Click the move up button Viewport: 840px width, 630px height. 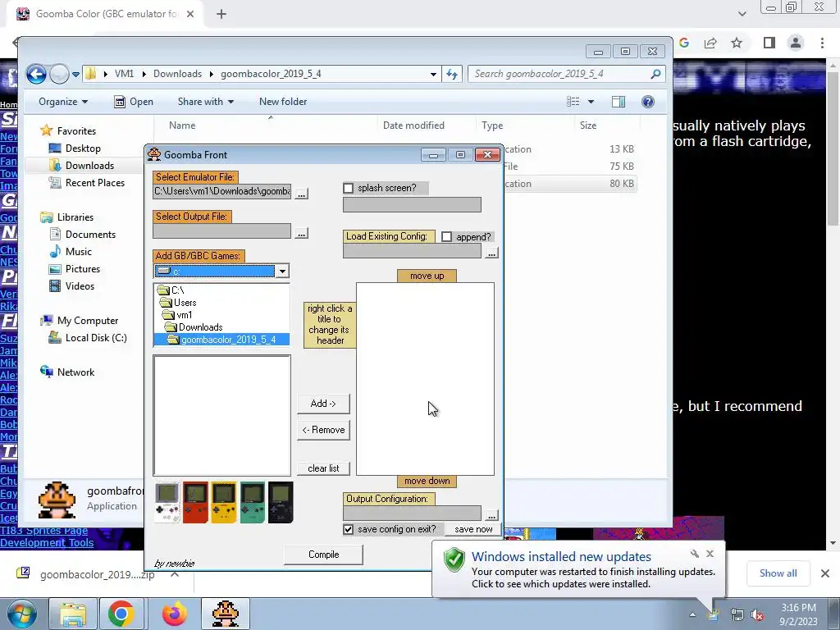427,276
